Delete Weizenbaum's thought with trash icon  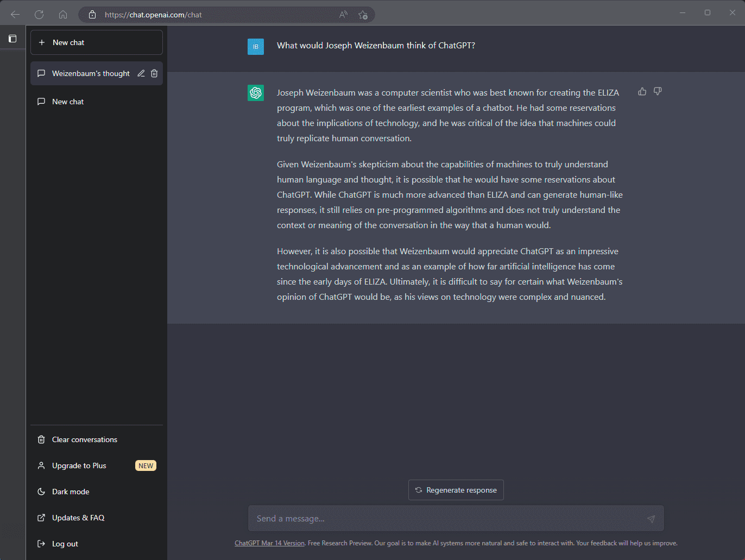pos(154,73)
